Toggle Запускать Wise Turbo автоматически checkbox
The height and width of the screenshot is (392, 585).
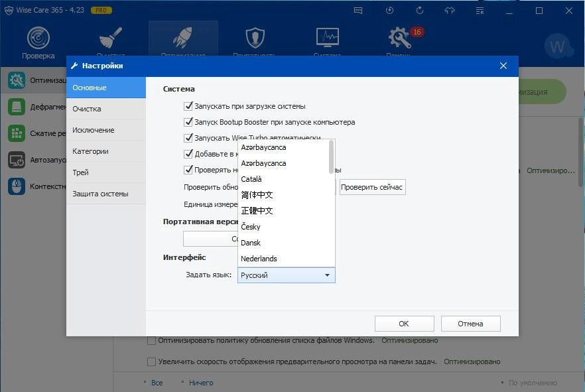(188, 137)
